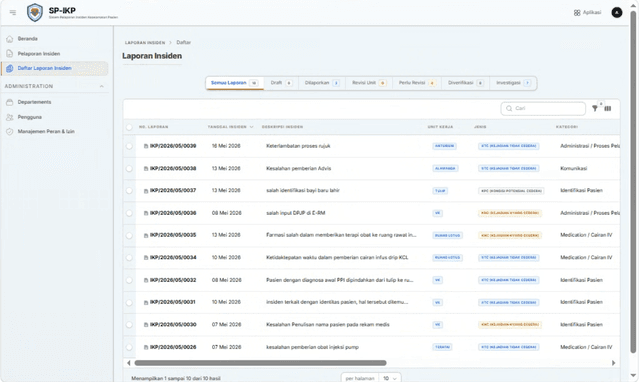The image size is (640, 382).
Task: Open report IKP/2026/05/0030
Action: pos(173,325)
